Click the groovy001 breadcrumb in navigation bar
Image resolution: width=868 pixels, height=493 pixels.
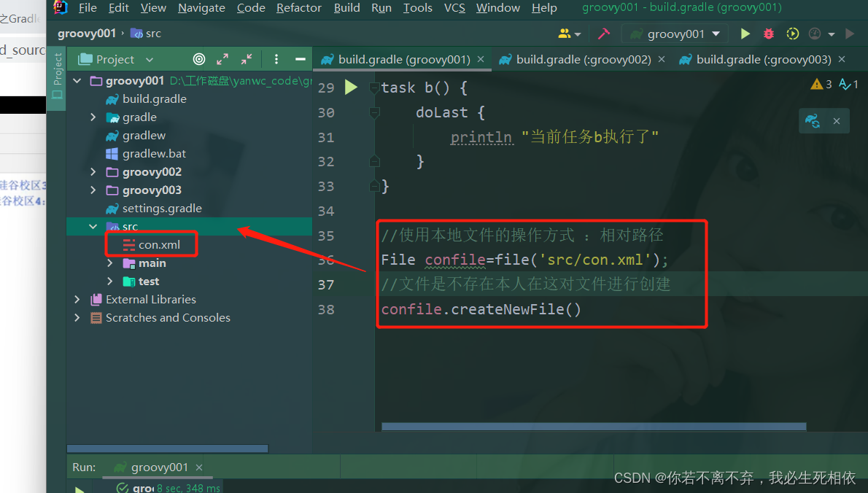pyautogui.click(x=86, y=34)
